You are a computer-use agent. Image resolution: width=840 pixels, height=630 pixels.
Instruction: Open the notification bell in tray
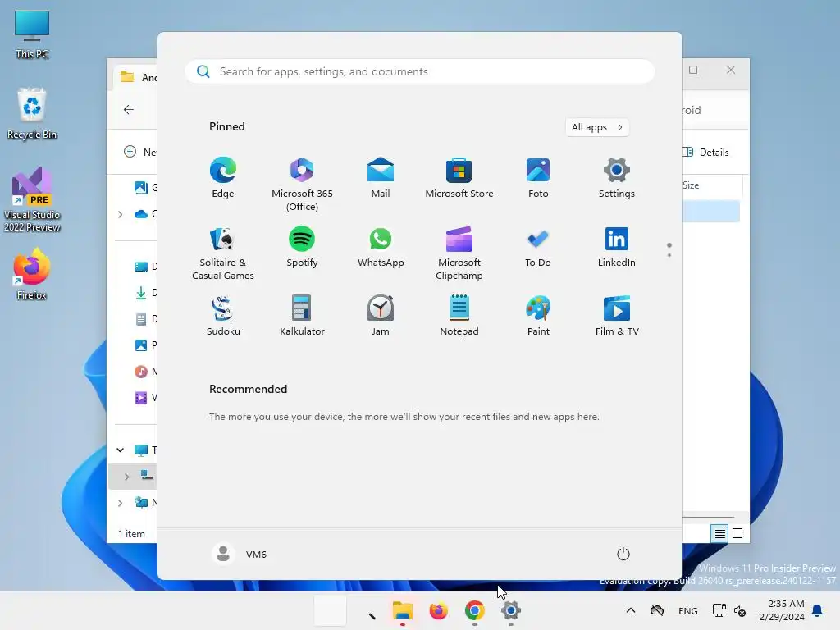818,610
